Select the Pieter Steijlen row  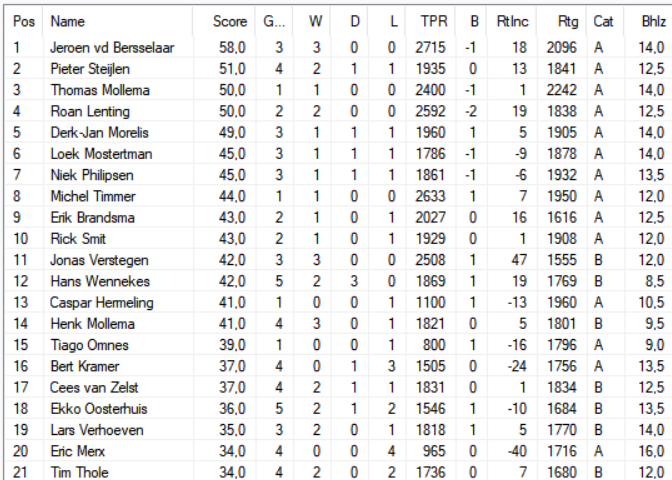point(339,69)
